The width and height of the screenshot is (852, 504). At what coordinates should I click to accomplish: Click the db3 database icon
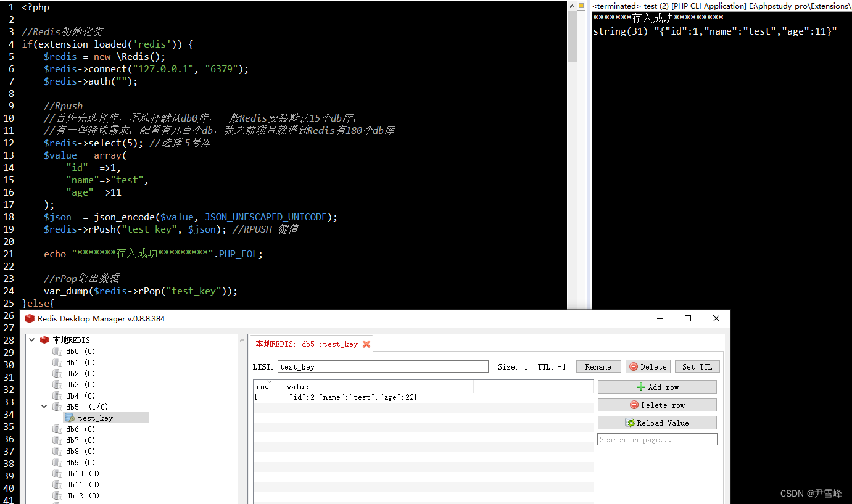tap(57, 385)
